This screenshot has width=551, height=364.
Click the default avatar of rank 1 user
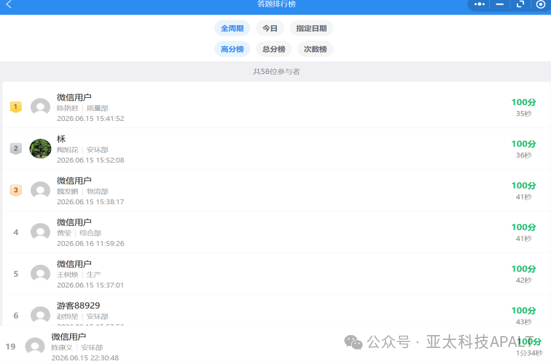[40, 107]
